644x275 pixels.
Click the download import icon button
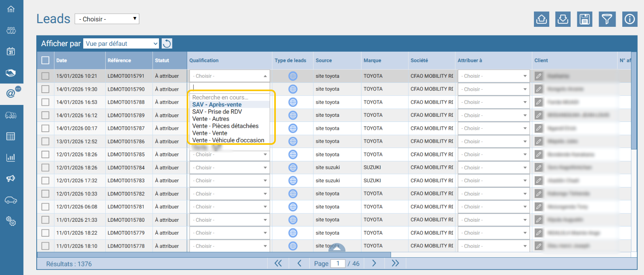click(563, 19)
